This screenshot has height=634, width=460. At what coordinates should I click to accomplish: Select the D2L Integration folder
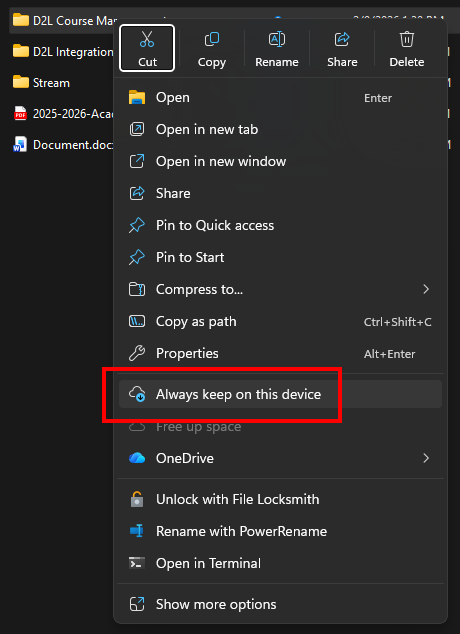point(61,52)
